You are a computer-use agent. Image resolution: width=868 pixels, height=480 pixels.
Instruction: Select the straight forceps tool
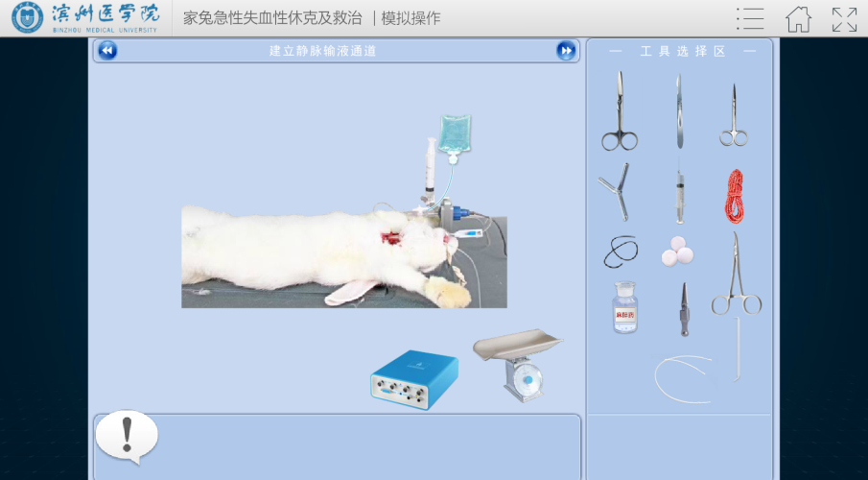[x=678, y=111]
